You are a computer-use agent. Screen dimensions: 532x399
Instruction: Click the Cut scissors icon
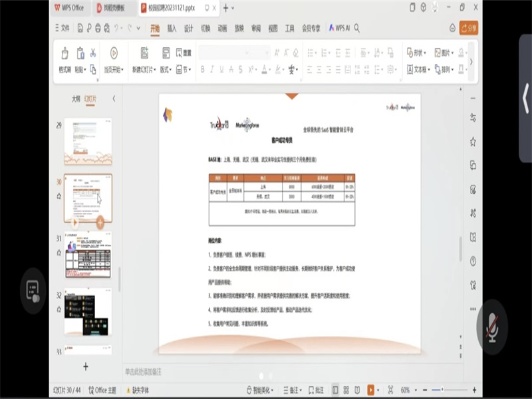tap(93, 53)
